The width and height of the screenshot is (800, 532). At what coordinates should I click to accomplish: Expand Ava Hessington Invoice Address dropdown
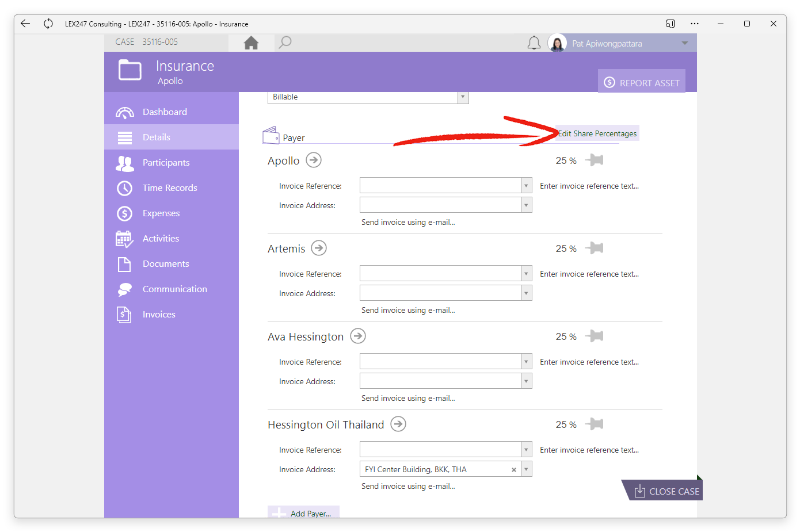526,381
